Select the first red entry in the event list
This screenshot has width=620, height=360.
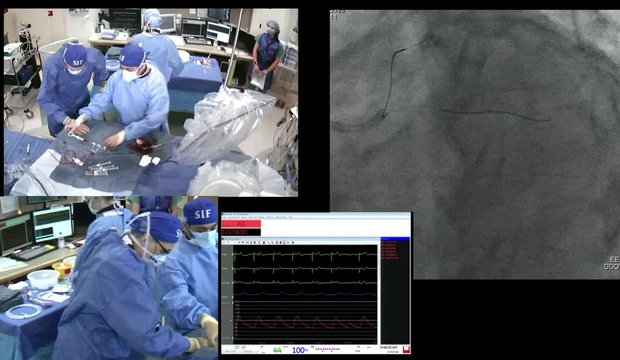[x=389, y=243]
